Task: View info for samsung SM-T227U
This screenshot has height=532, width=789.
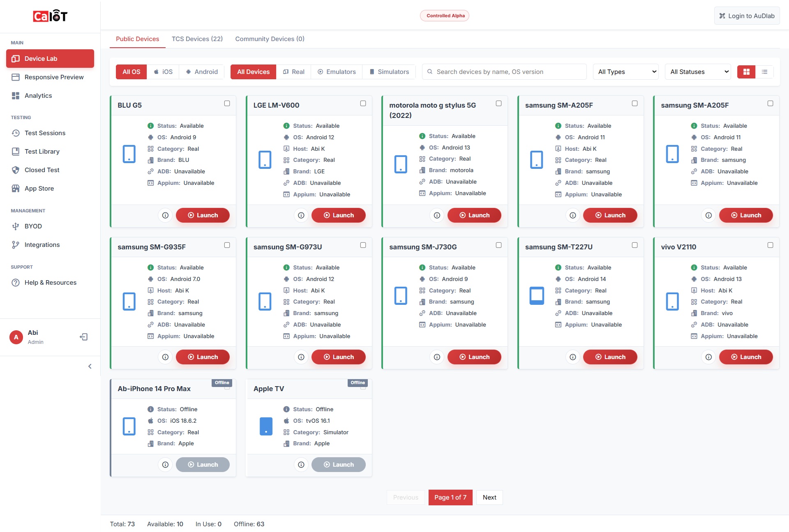Action: coord(573,357)
